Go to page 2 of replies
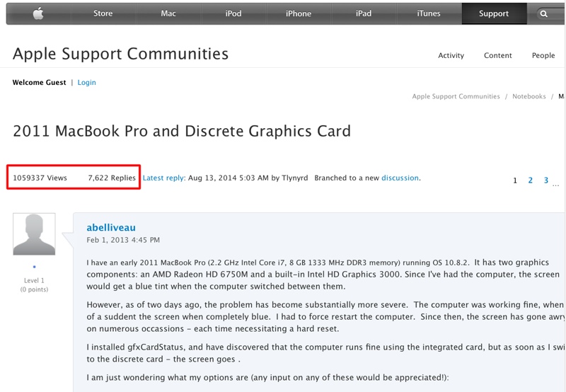 [x=530, y=180]
